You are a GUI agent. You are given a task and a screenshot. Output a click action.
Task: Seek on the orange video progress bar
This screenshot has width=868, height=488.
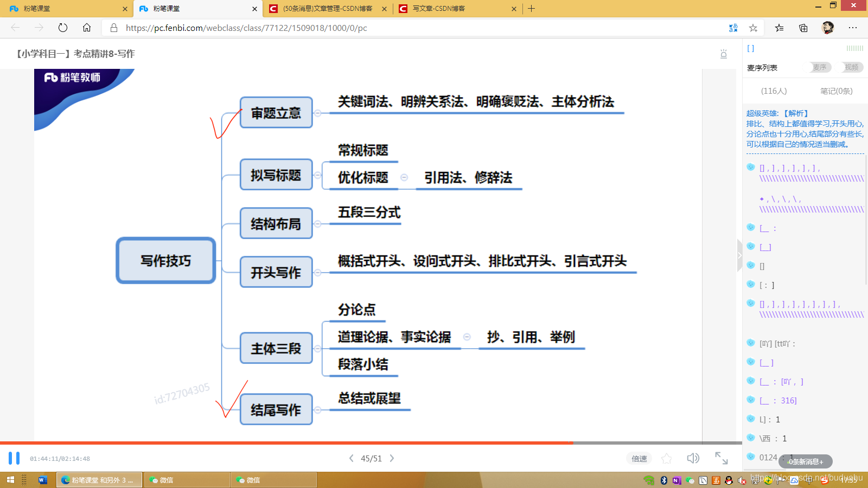point(286,443)
